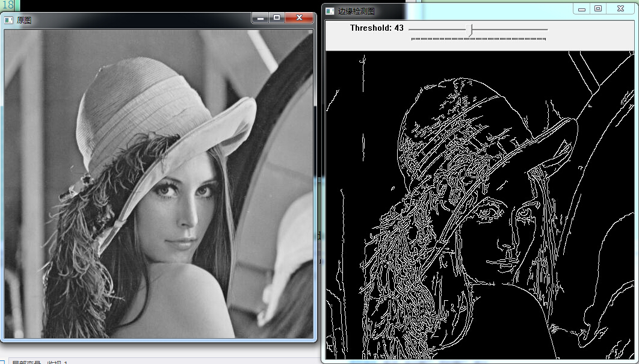Click the 边缘检测图 window's app icon
This screenshot has width=639, height=364.
tap(330, 11)
